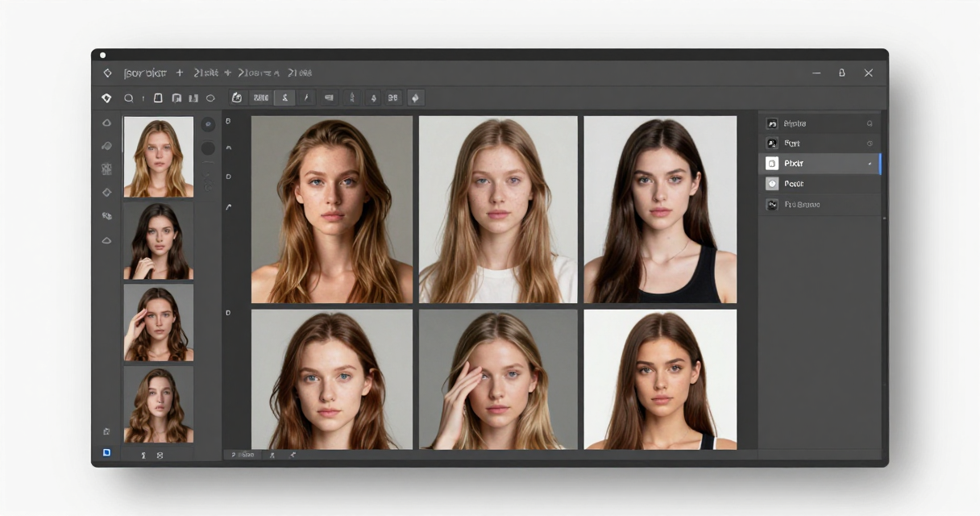
Task: Click the grid pattern icon in left sidebar
Action: 106,169
